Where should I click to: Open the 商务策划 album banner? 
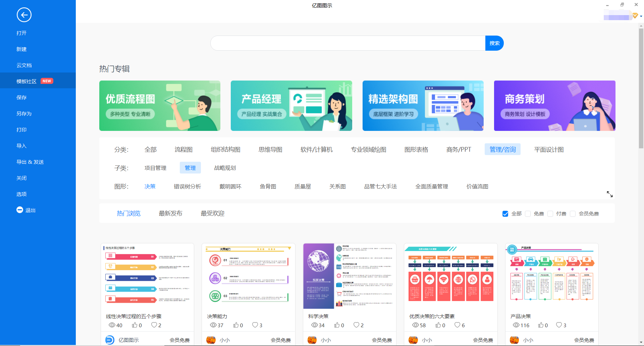pyautogui.click(x=555, y=106)
